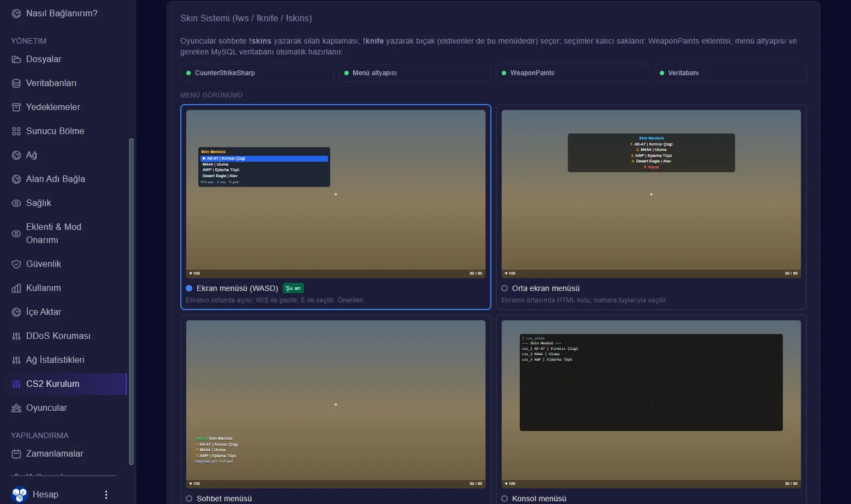Click the green "Şu an" badge

[x=293, y=288]
